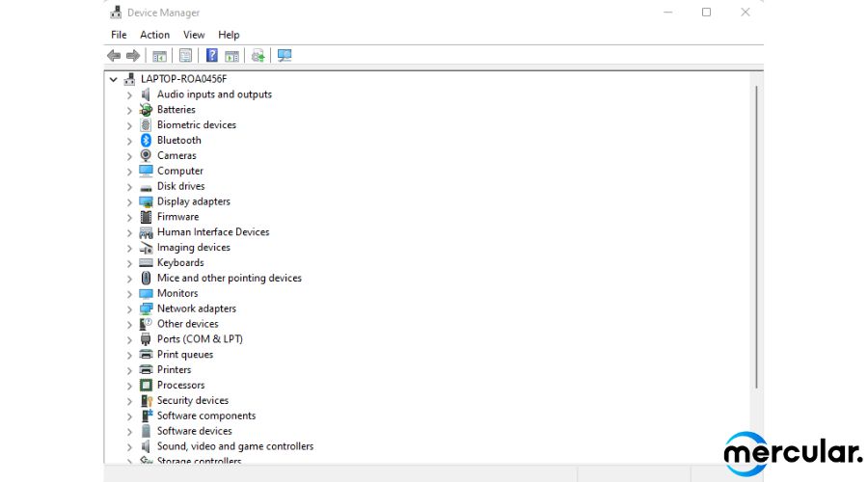Expand the Software devices category

pyautogui.click(x=129, y=432)
